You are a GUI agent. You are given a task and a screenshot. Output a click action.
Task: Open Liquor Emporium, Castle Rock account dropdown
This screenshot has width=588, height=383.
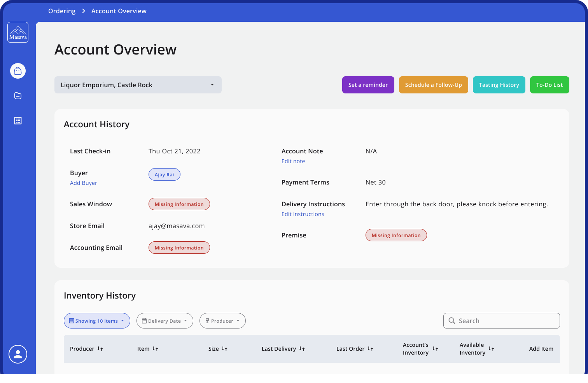tap(138, 85)
